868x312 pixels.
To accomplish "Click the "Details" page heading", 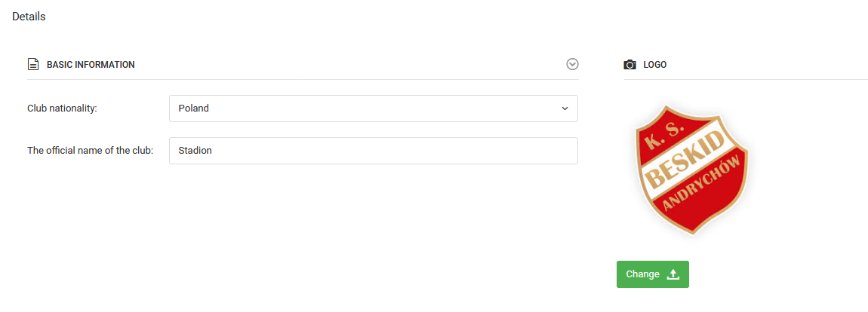I will 29,17.
